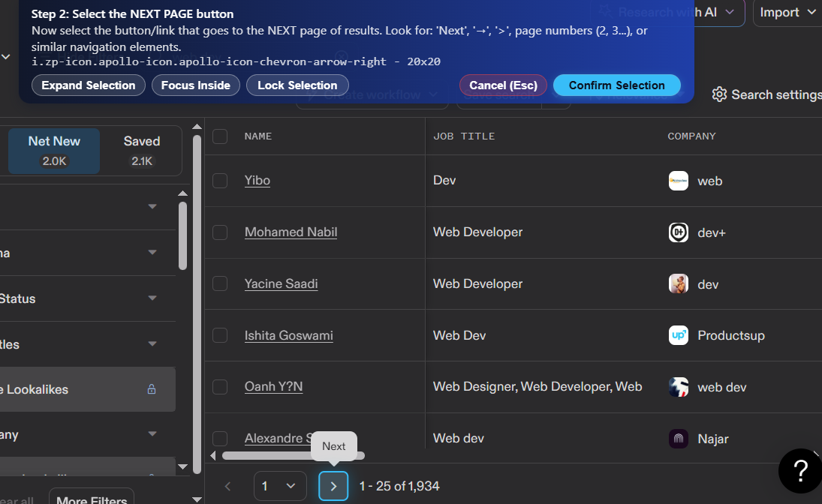The width and height of the screenshot is (822, 504).
Task: Switch to the Saved tab
Action: click(142, 151)
